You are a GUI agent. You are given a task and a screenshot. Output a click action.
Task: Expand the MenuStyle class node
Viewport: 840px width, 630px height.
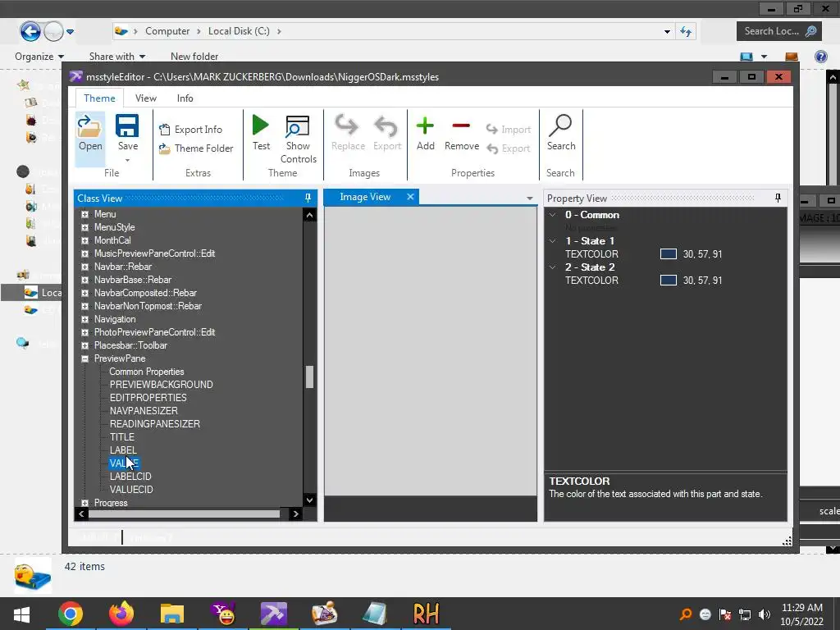click(x=84, y=227)
